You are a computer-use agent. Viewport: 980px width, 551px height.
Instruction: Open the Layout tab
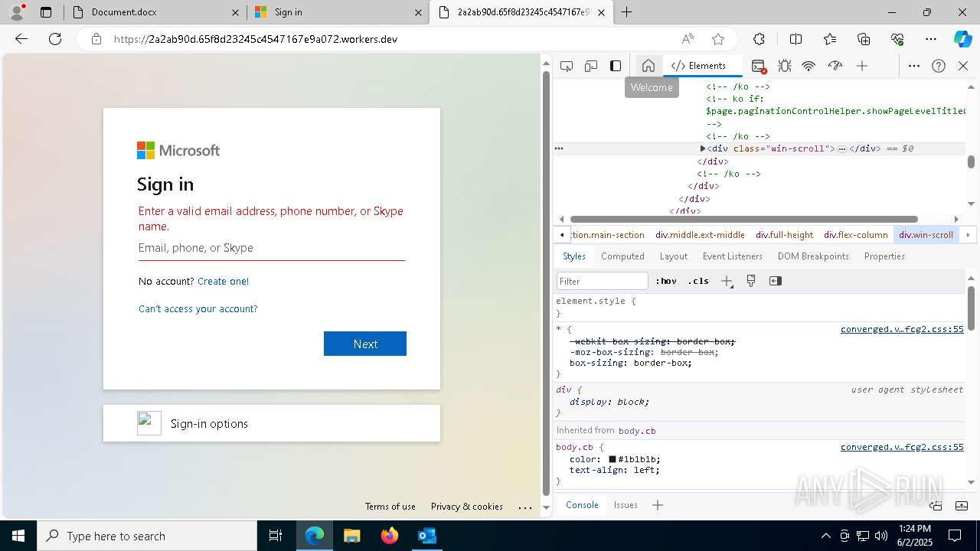coord(674,256)
